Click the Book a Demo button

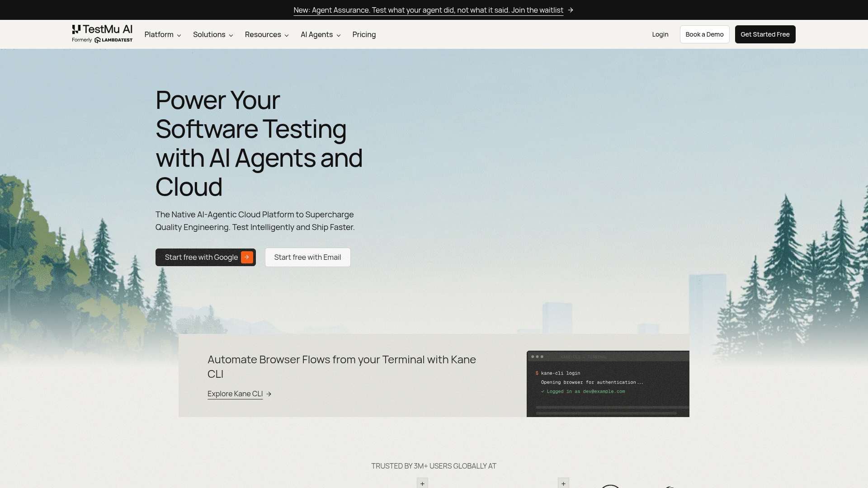coord(704,34)
